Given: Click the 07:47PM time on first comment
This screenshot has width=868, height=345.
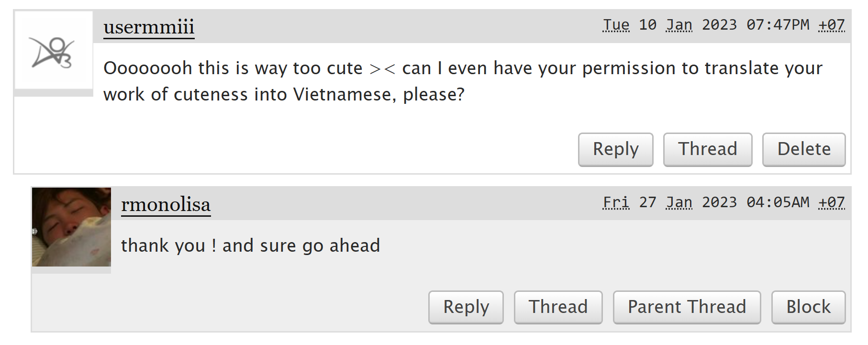Looking at the screenshot, I should (778, 25).
